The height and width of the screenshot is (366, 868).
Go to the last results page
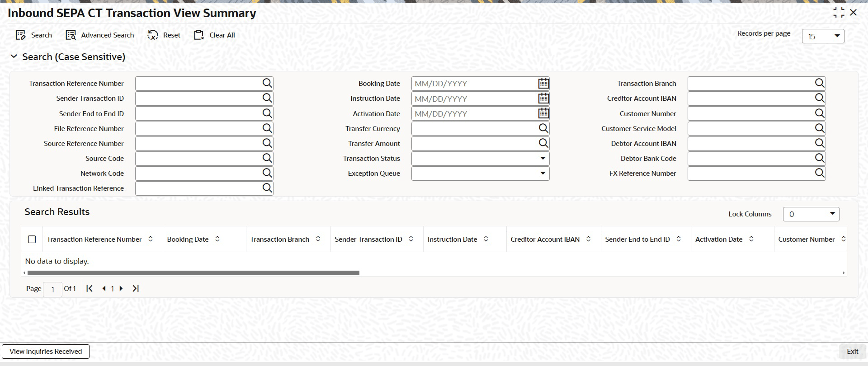pyautogui.click(x=136, y=288)
